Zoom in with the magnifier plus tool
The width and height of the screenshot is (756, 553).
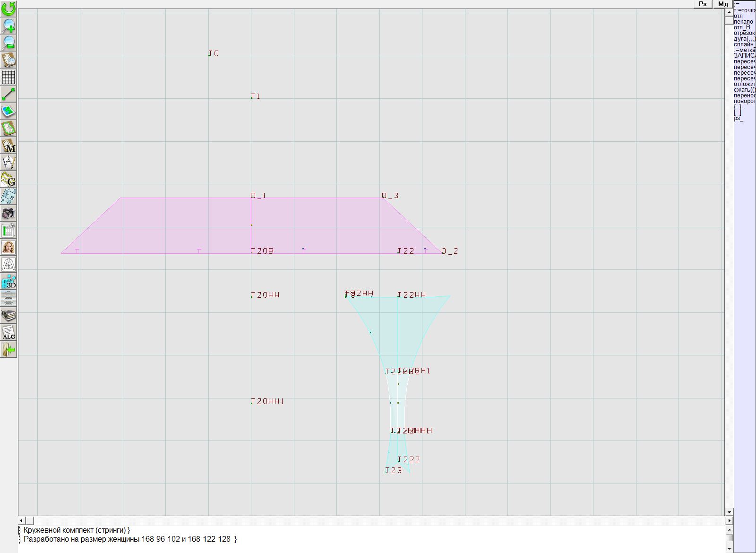click(9, 26)
